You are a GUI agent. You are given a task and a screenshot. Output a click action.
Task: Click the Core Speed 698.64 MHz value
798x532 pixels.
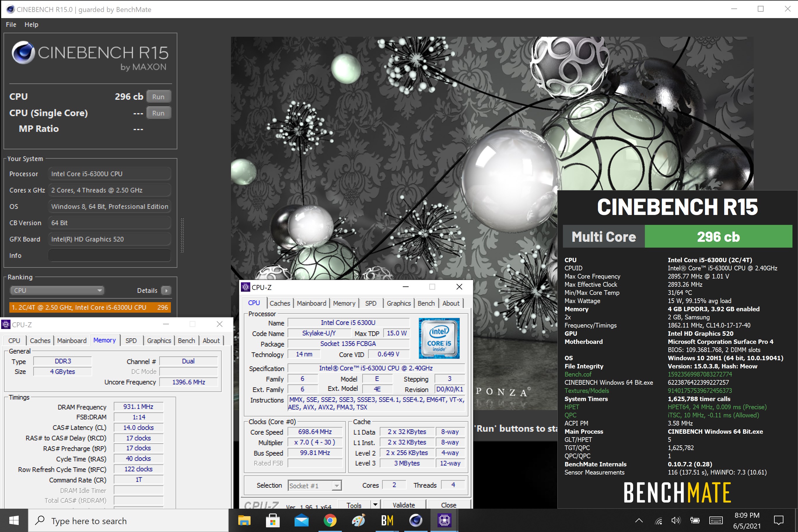(x=315, y=432)
